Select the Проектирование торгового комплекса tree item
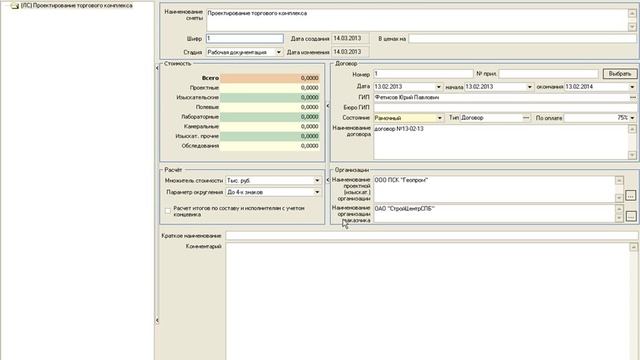Viewport: 640px width, 360px height. pos(76,6)
